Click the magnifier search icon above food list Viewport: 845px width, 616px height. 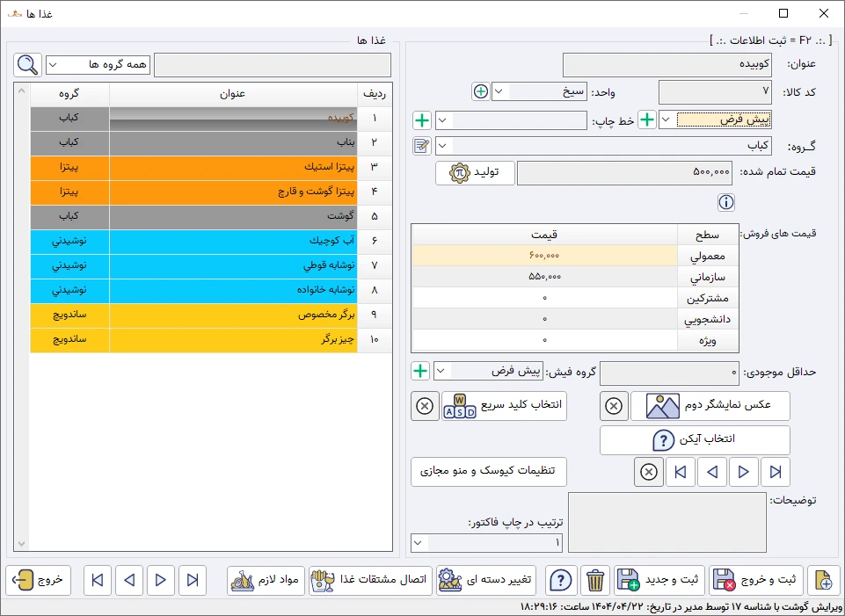(x=27, y=65)
